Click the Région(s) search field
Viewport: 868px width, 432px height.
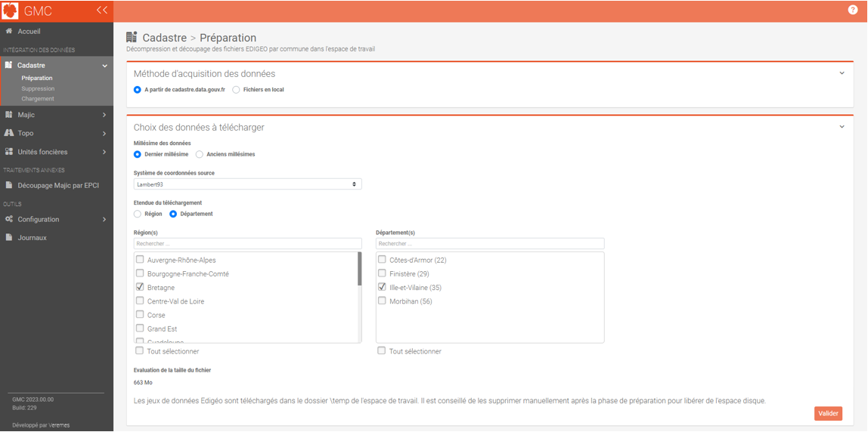247,243
